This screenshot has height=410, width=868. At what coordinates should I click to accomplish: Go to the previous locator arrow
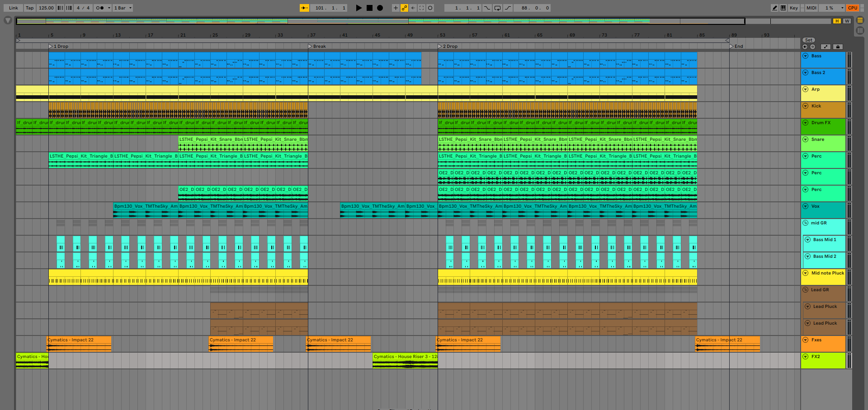point(805,47)
